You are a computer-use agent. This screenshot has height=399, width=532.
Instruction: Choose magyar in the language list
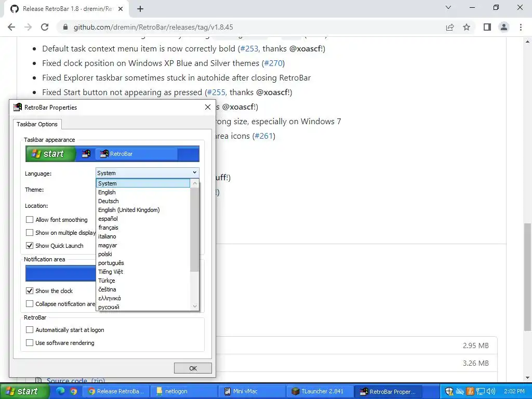point(143,245)
